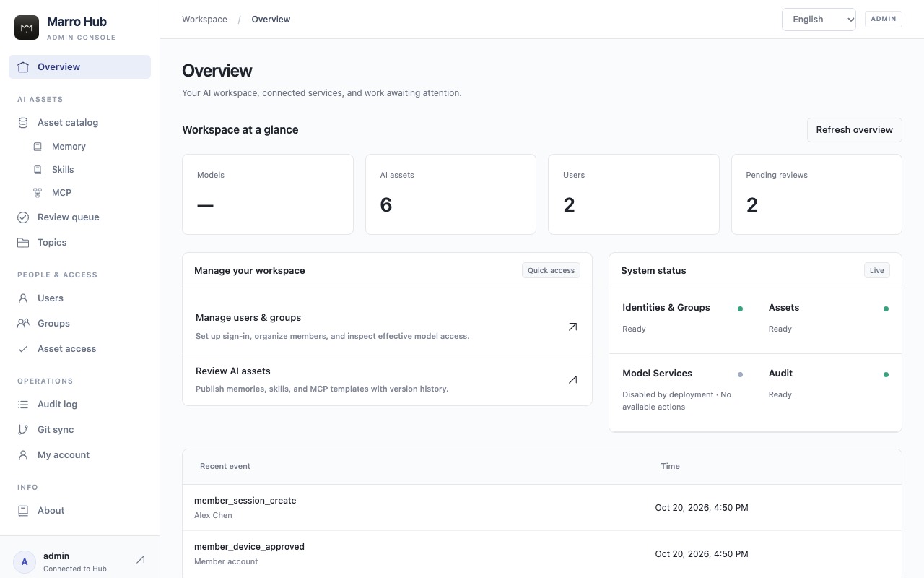This screenshot has width=924, height=578.
Task: Click the Live status badge
Action: click(877, 271)
